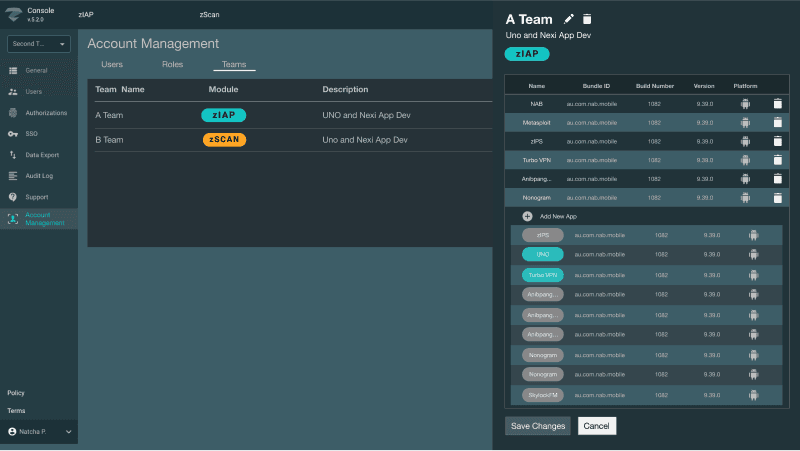
Task: Select the SkylockFM app chip
Action: (x=543, y=395)
